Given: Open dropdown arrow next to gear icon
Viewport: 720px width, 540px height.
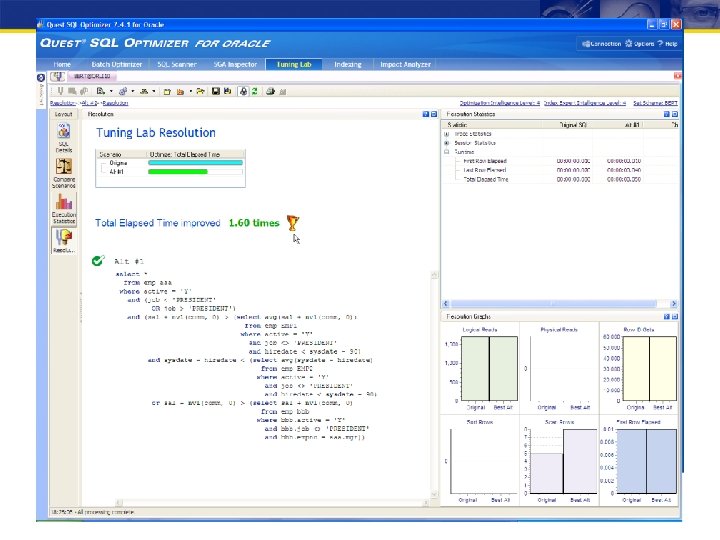Looking at the screenshot, I should [133, 91].
